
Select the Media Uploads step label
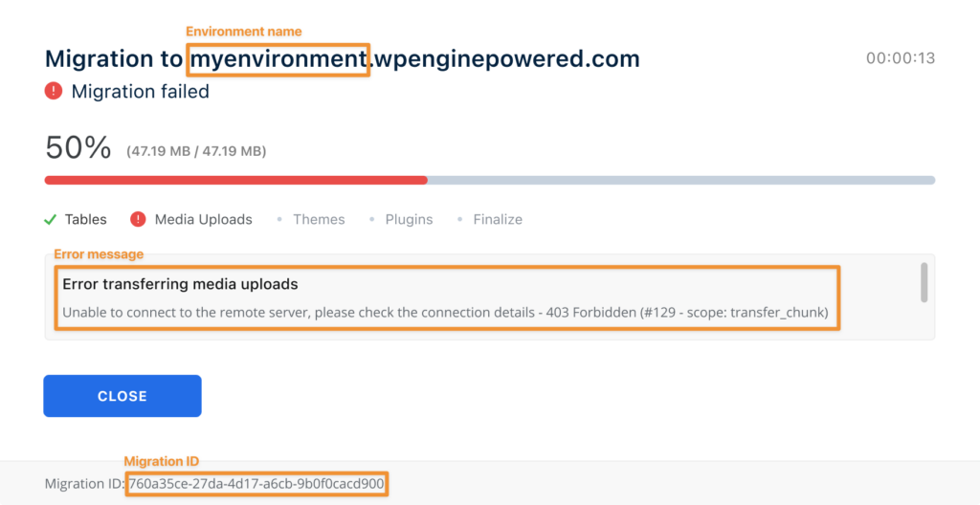pyautogui.click(x=203, y=219)
